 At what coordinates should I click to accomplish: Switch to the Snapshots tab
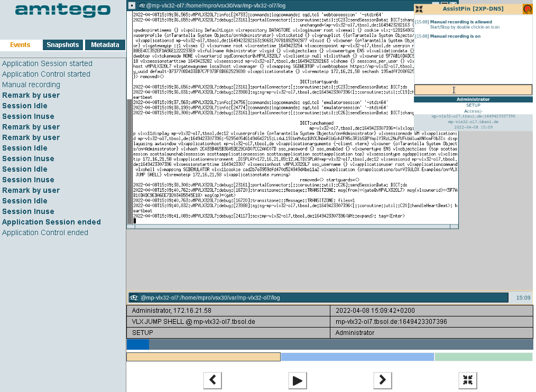click(x=63, y=45)
